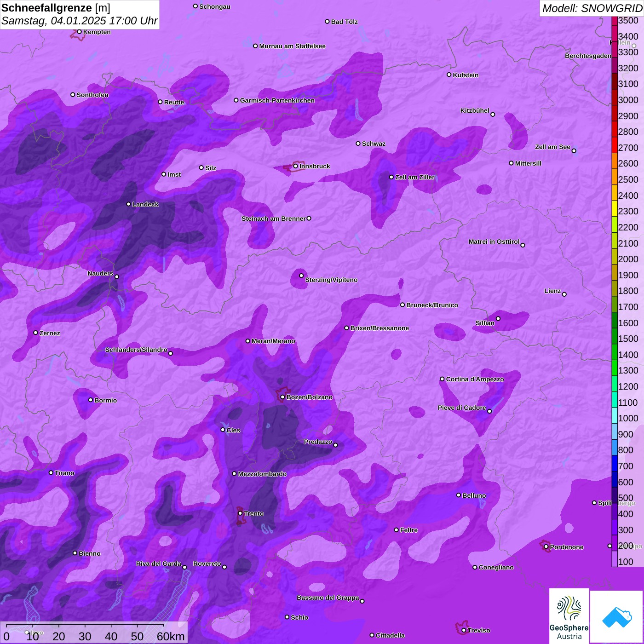Click the Bienno label
Viewport: 644px width, 644px height.
tap(89, 553)
